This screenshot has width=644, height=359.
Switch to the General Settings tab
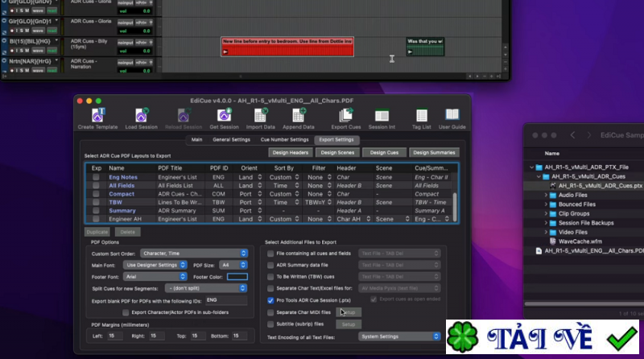[x=231, y=139]
